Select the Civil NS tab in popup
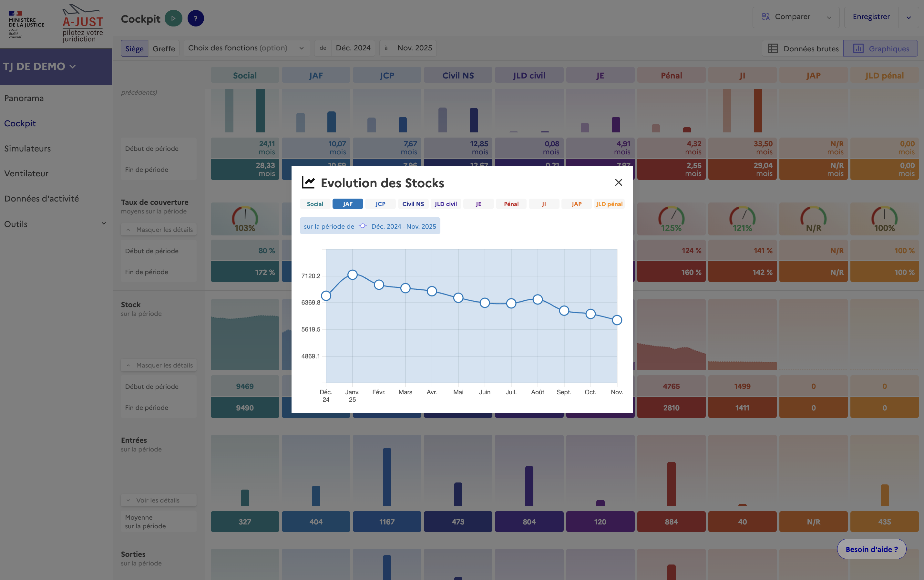Viewport: 924px width, 580px height. pos(413,204)
